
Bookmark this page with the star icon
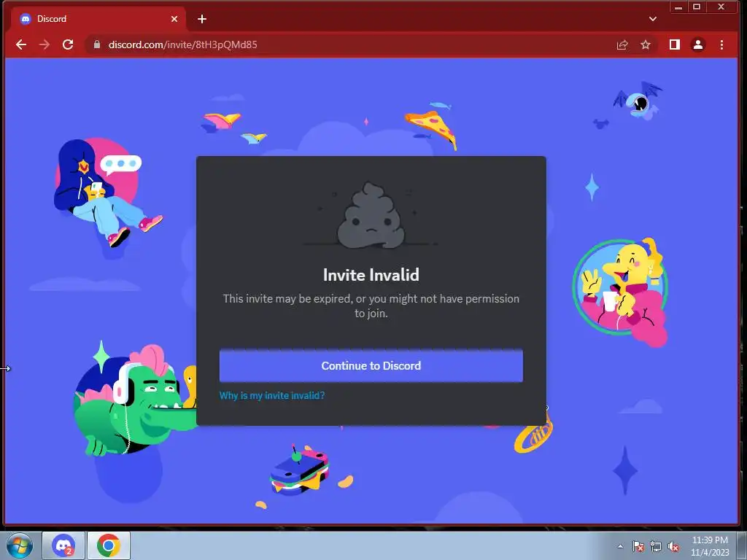click(x=646, y=44)
